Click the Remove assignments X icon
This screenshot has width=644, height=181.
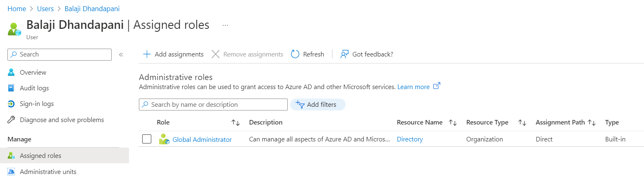pos(215,54)
